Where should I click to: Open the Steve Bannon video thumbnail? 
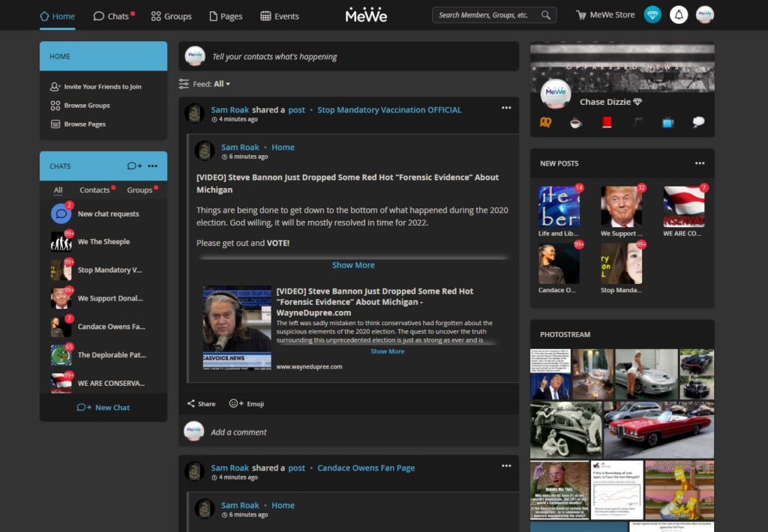(237, 328)
